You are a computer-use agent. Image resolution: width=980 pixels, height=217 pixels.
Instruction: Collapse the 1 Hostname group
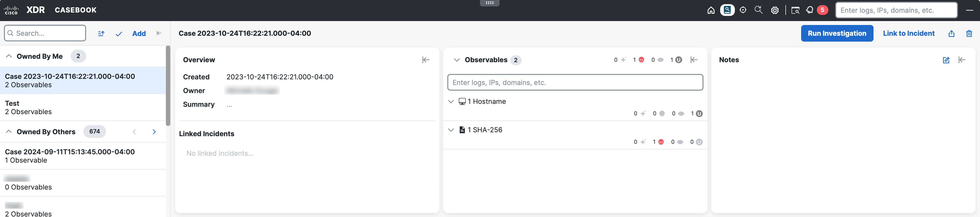tap(451, 101)
